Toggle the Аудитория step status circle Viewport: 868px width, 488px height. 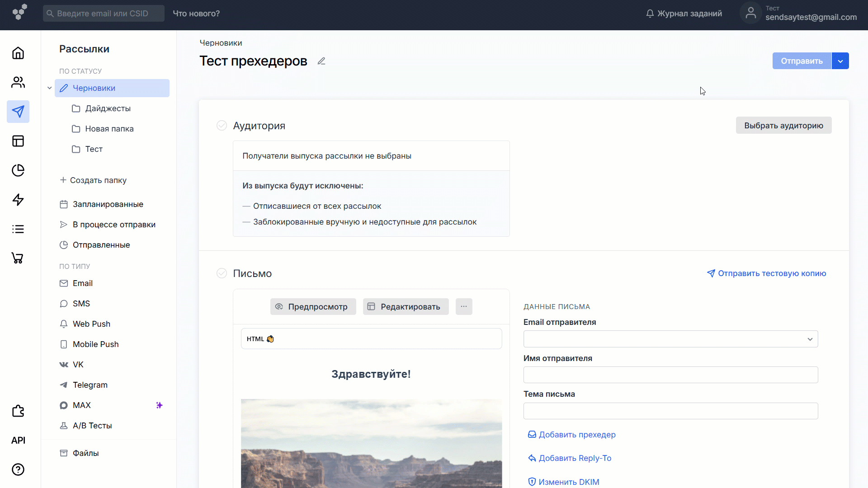[x=222, y=126]
